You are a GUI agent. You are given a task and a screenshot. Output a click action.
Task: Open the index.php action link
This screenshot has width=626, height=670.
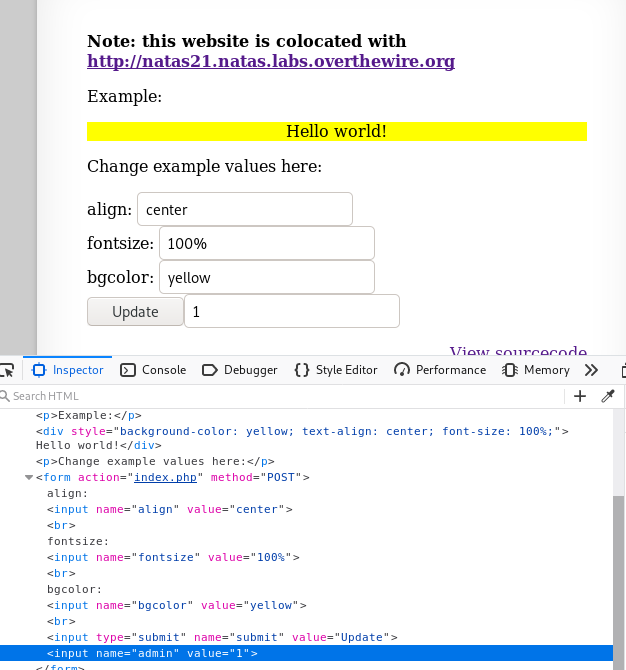tap(165, 477)
